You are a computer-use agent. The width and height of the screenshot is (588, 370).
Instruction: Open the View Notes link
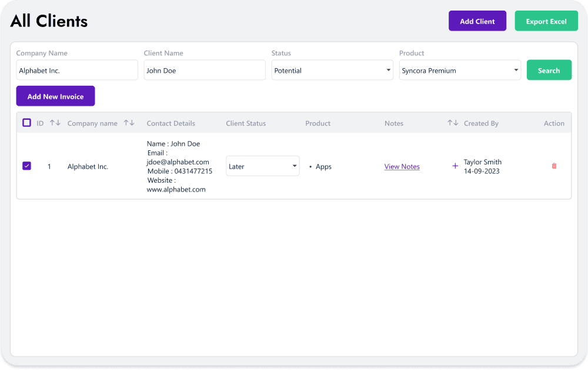[402, 167]
